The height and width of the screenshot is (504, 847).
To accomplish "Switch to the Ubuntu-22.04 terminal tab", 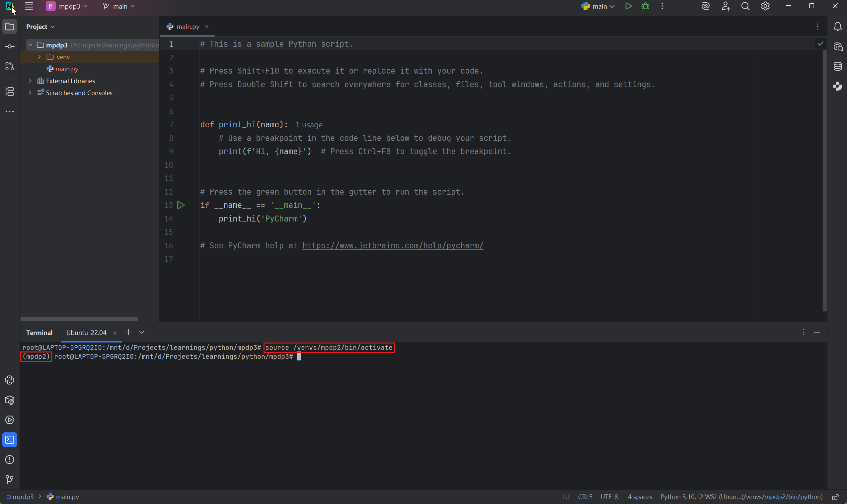I will point(86,333).
